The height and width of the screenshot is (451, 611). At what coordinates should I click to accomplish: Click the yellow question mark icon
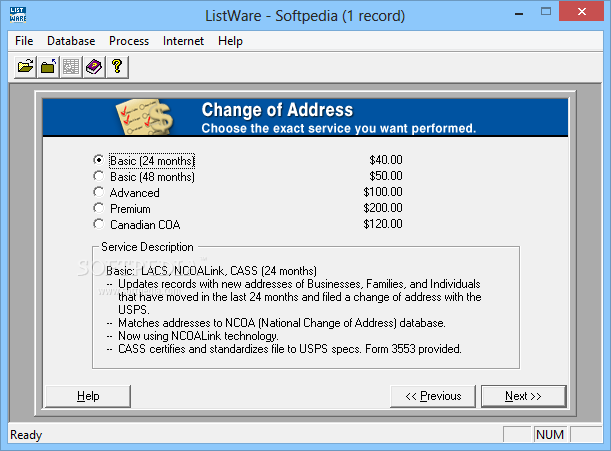[x=117, y=67]
